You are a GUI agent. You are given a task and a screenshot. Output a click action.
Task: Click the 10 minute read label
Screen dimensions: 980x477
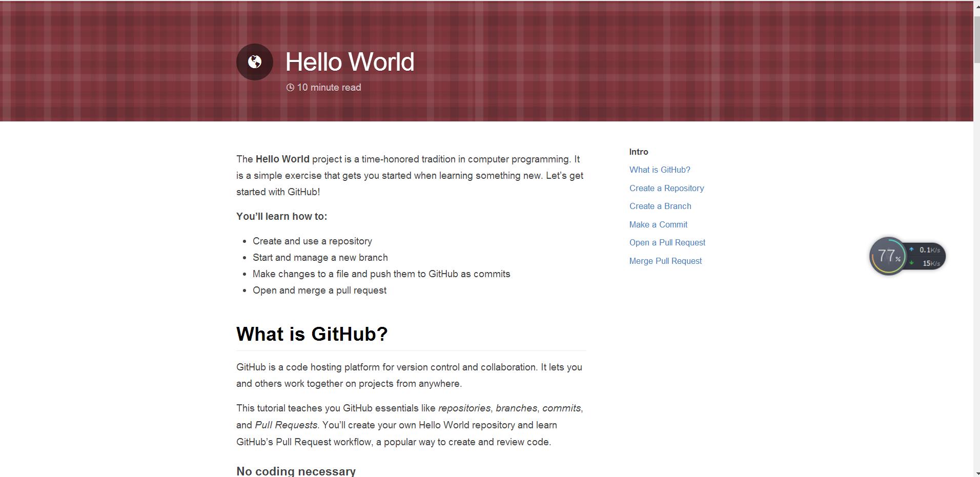[329, 88]
